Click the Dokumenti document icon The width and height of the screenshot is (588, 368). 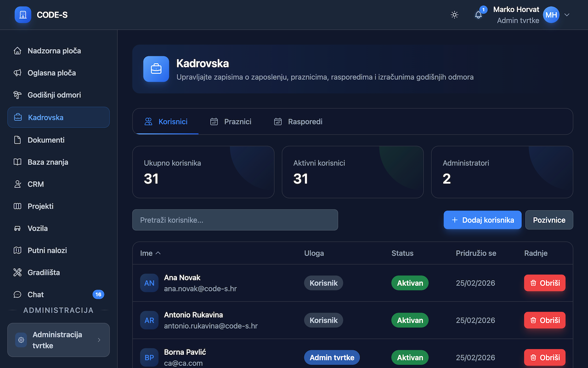coord(18,140)
